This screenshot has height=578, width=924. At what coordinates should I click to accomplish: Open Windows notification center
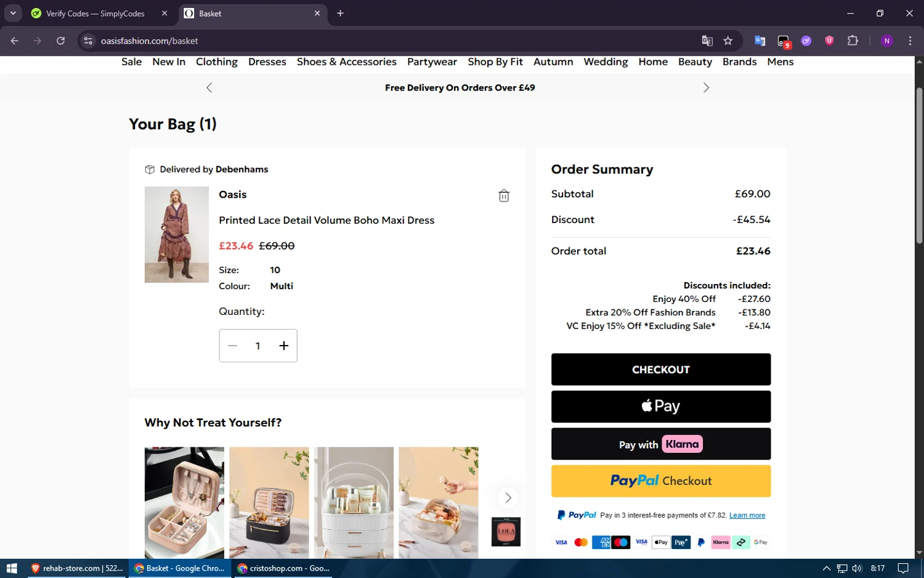tap(903, 568)
